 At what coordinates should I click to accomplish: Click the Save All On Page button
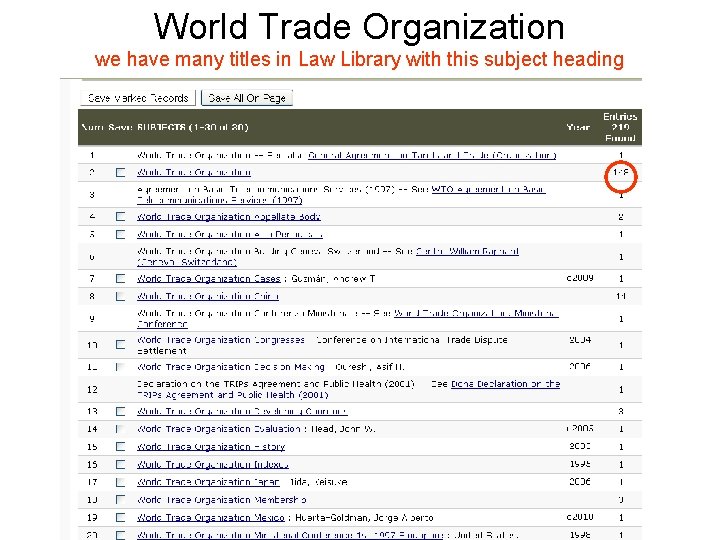[247, 98]
